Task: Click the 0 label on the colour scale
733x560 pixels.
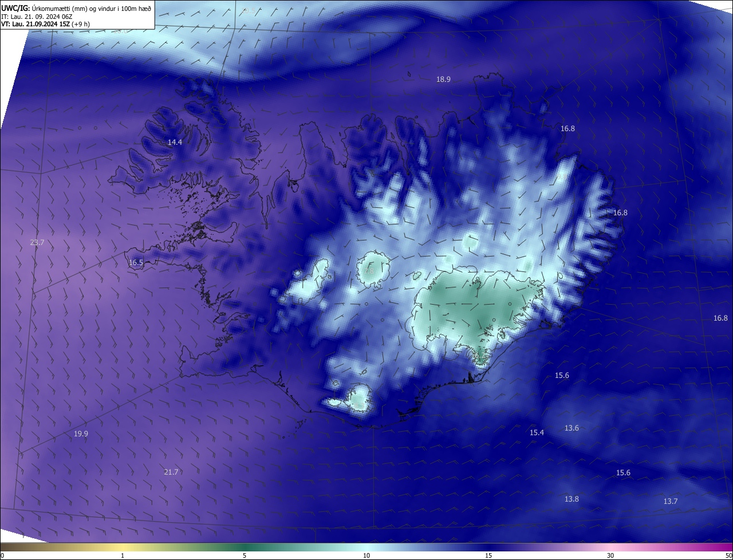Action: 2,555
